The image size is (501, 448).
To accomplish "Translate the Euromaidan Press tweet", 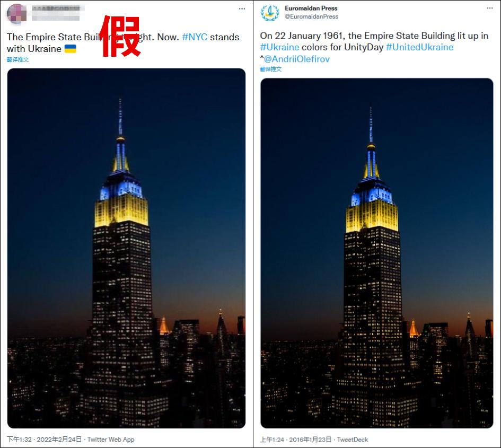I will click(271, 69).
